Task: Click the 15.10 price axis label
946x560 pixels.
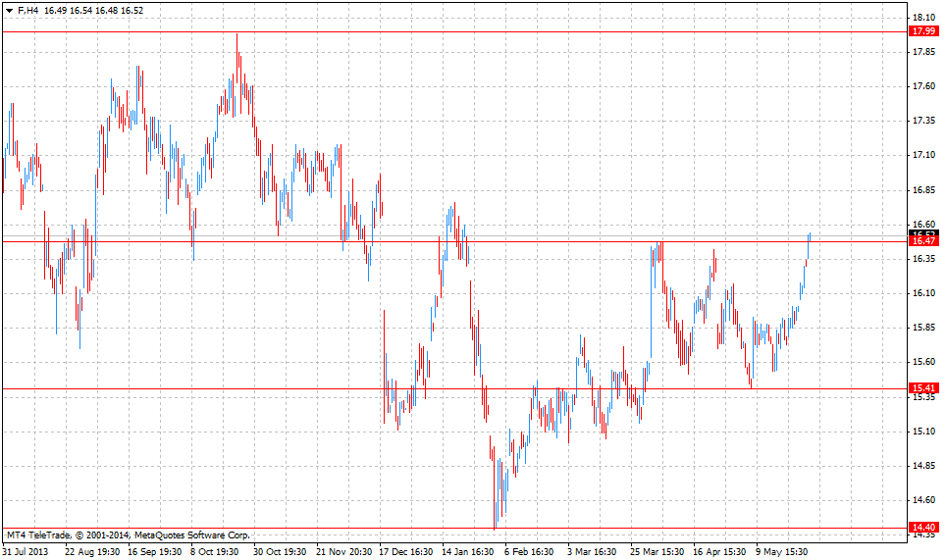Action: click(924, 431)
